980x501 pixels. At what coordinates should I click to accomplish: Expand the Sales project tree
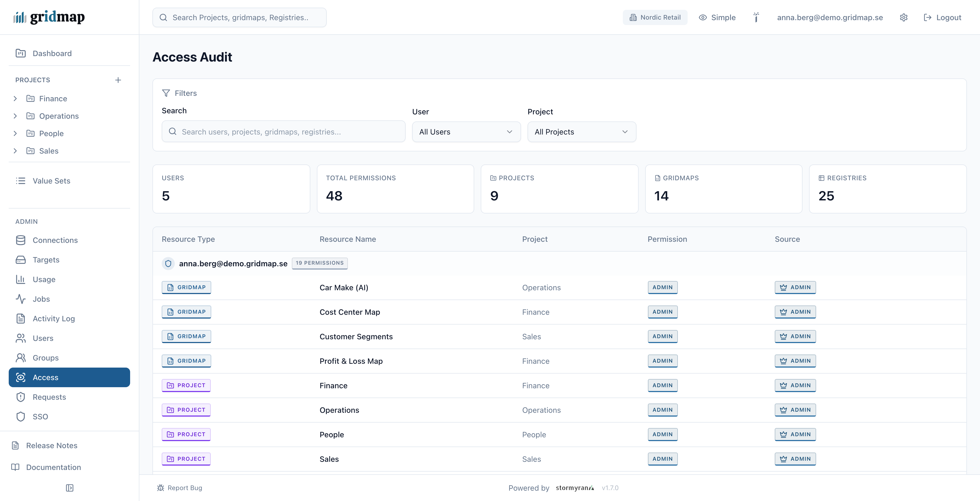[x=15, y=151]
